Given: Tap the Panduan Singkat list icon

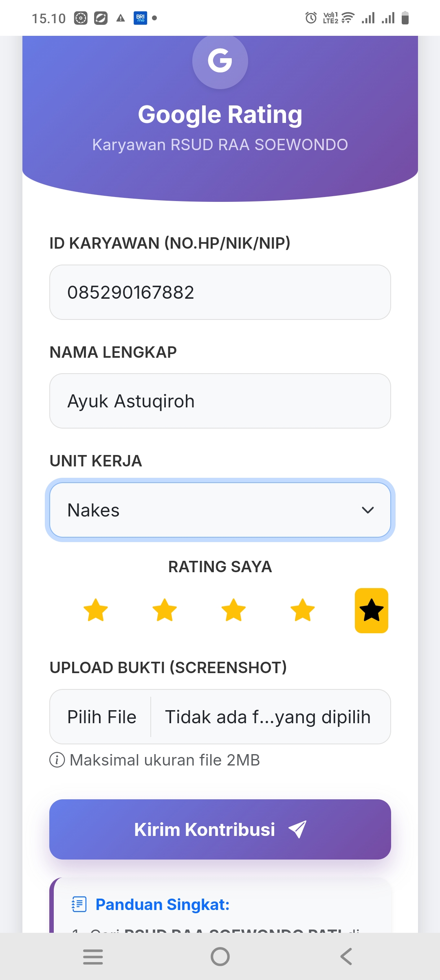Looking at the screenshot, I should [x=79, y=904].
